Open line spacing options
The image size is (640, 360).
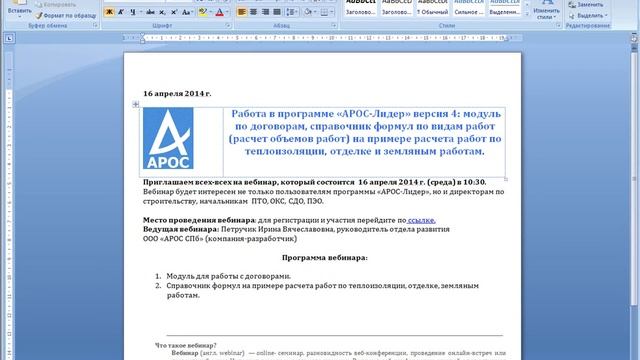click(292, 12)
